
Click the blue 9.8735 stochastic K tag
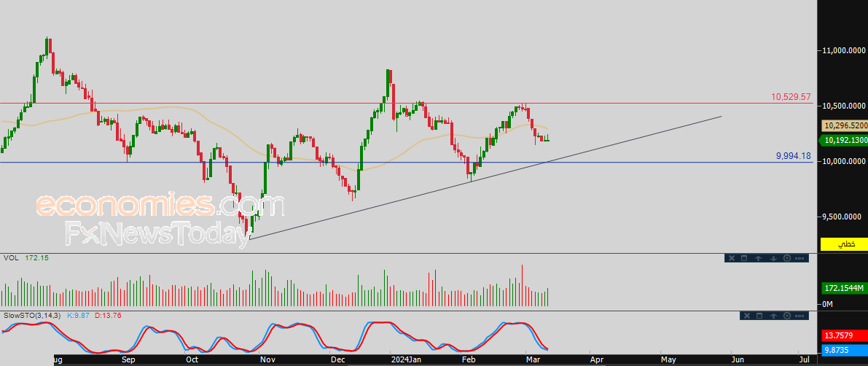843,350
